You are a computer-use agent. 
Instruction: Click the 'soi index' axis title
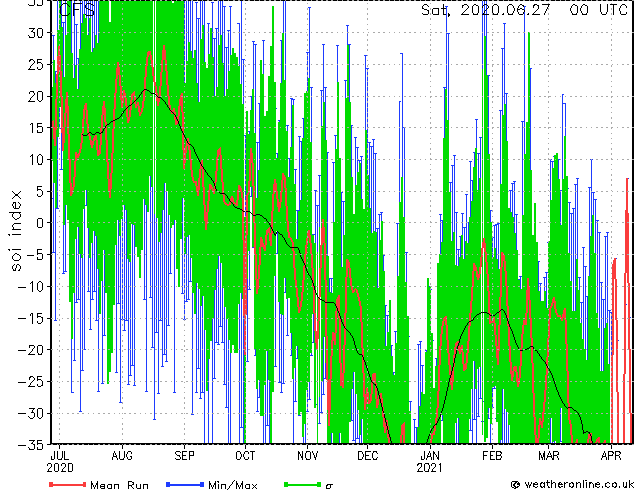coord(15,230)
